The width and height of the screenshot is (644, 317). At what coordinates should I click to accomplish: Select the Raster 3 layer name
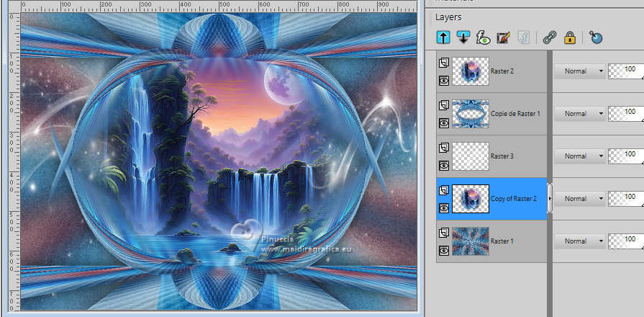coord(502,156)
